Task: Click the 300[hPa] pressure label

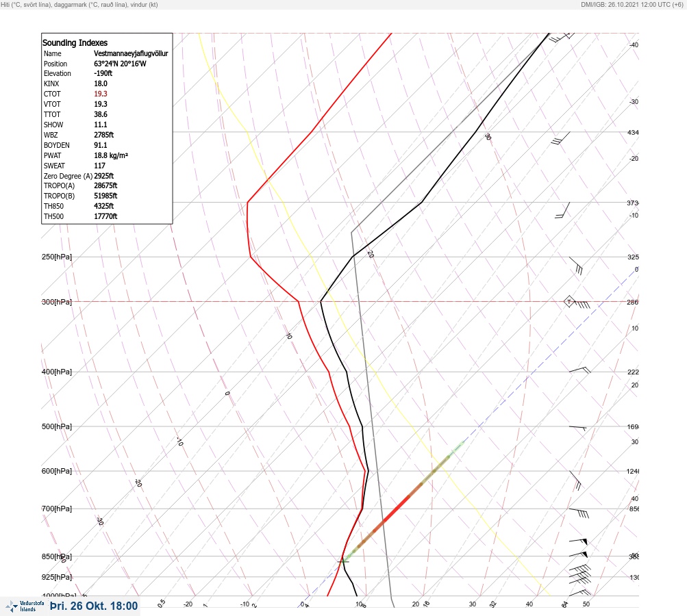Action: click(57, 302)
